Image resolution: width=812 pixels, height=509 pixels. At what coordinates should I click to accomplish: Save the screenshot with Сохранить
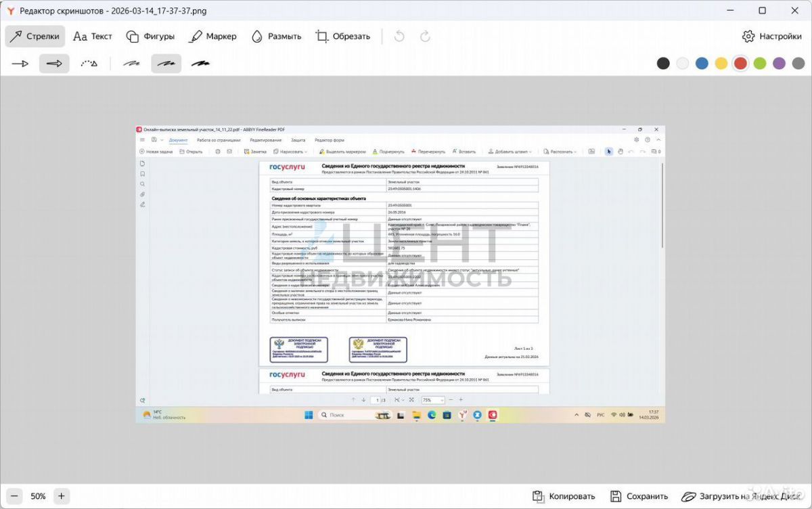click(639, 496)
